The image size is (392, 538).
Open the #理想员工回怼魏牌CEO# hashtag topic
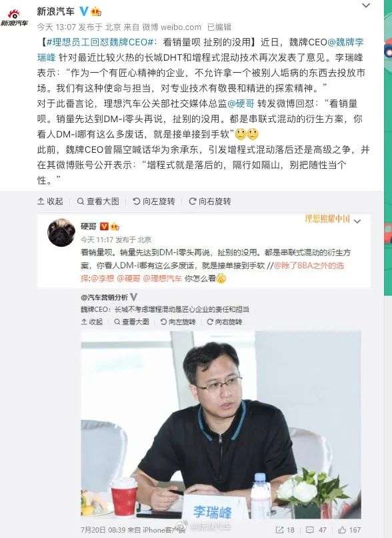pyautogui.click(x=99, y=42)
